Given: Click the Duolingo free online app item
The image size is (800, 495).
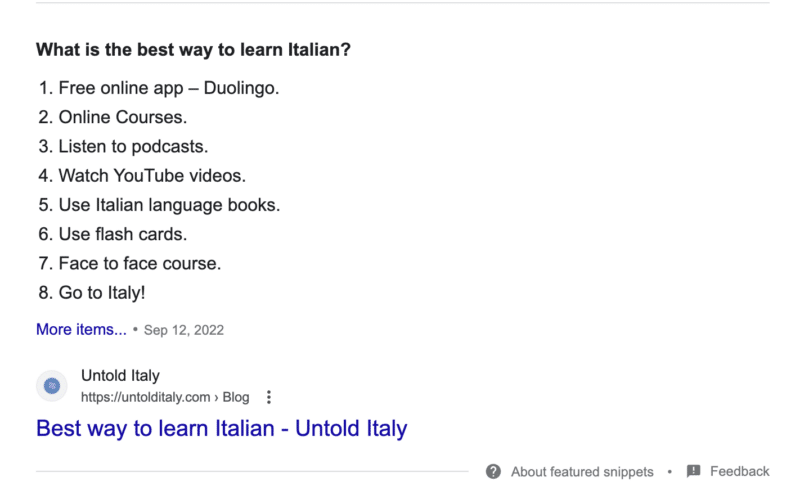Looking at the screenshot, I should click(x=168, y=88).
